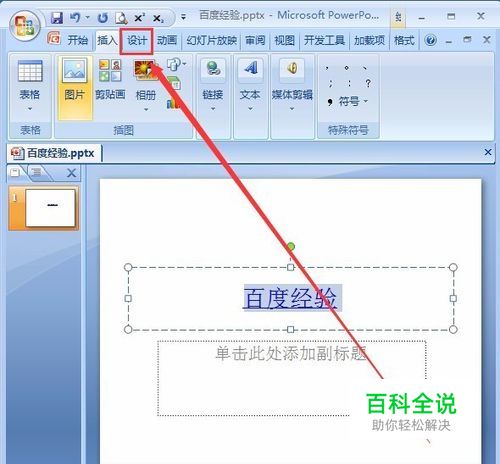The width and height of the screenshot is (500, 464).
Task: Insert SmartArt from the 插图 group
Action: (x=175, y=83)
